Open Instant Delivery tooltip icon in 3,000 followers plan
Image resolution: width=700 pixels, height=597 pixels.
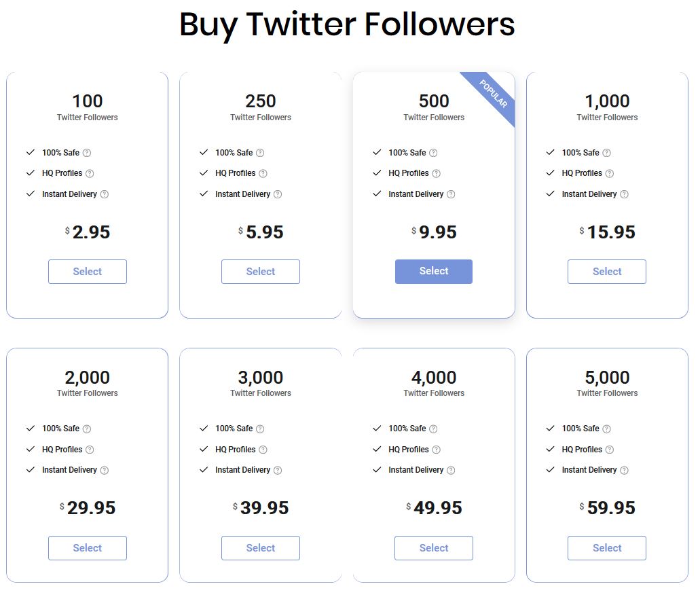(278, 470)
